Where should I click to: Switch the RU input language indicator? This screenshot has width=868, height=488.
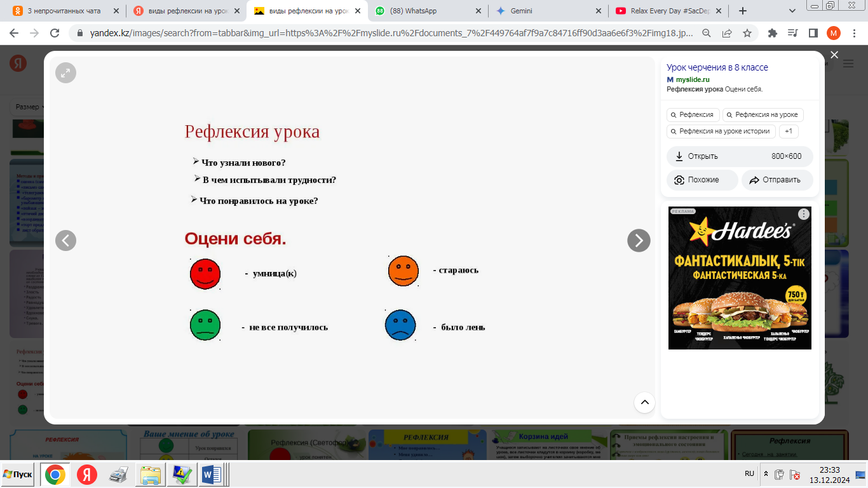coord(749,474)
